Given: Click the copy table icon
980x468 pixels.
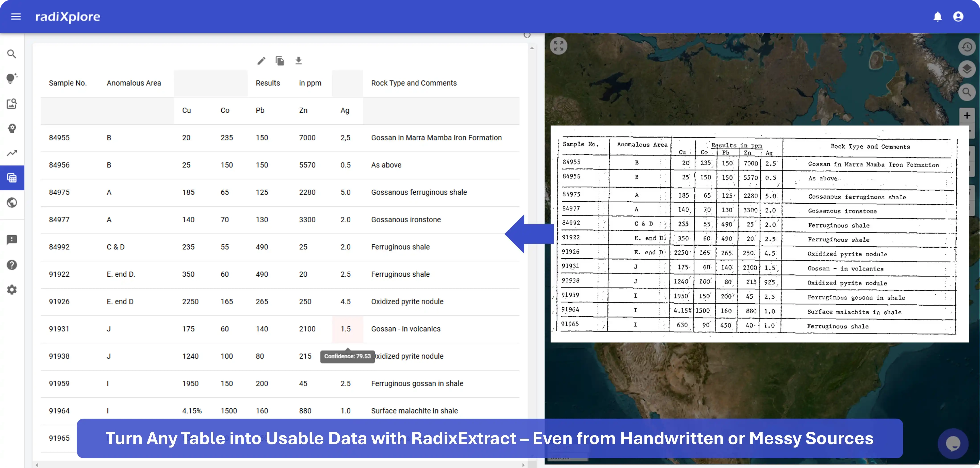Looking at the screenshot, I should 280,61.
